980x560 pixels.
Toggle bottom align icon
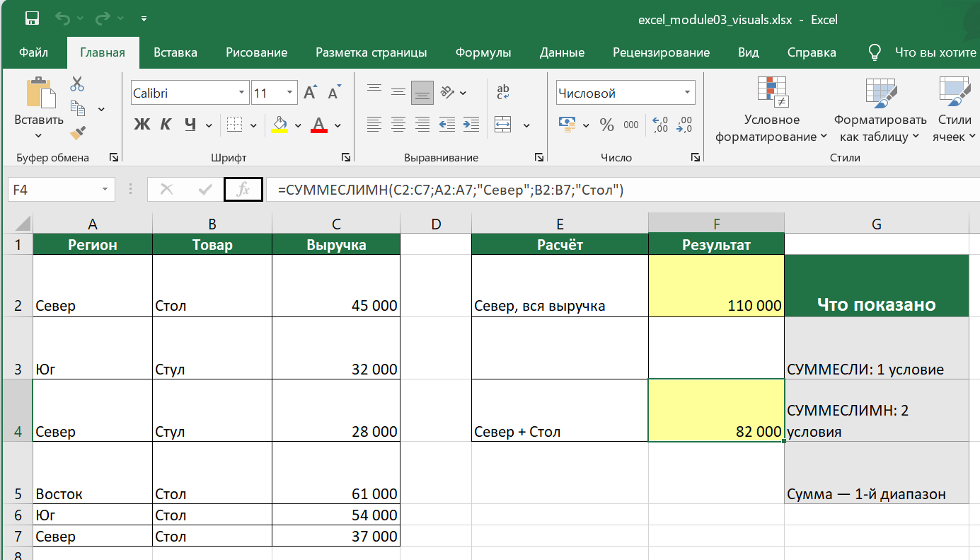(x=422, y=92)
